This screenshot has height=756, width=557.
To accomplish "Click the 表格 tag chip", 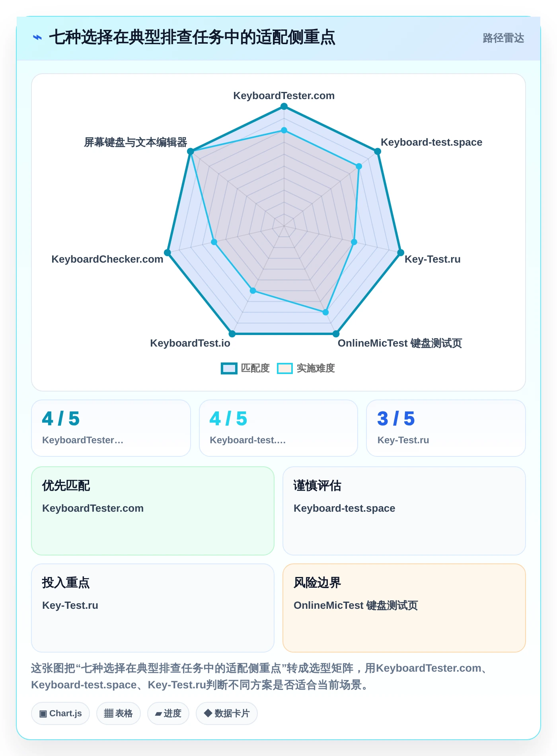I will tap(118, 713).
